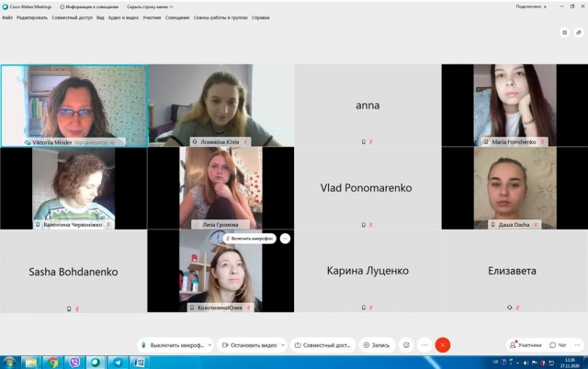Open the Windows Start button
This screenshot has height=369, width=588.
coord(9,363)
